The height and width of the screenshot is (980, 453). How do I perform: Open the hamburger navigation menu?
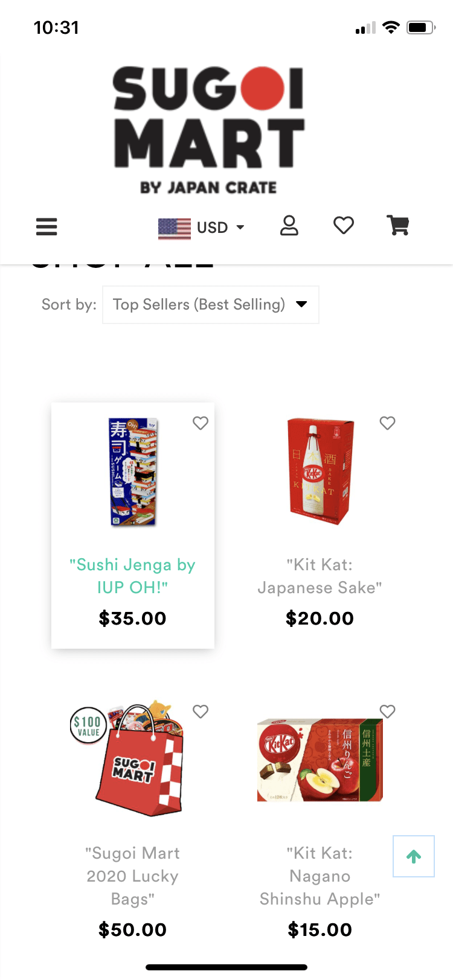pos(47,227)
